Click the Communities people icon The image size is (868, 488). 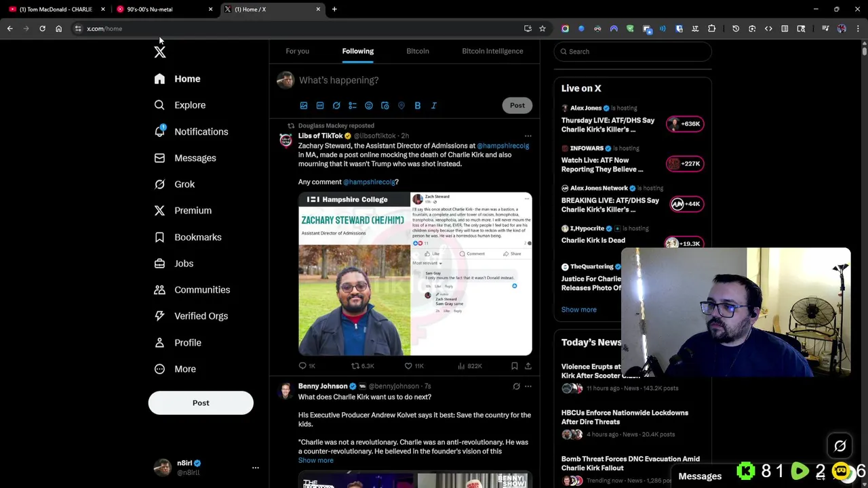tap(159, 290)
